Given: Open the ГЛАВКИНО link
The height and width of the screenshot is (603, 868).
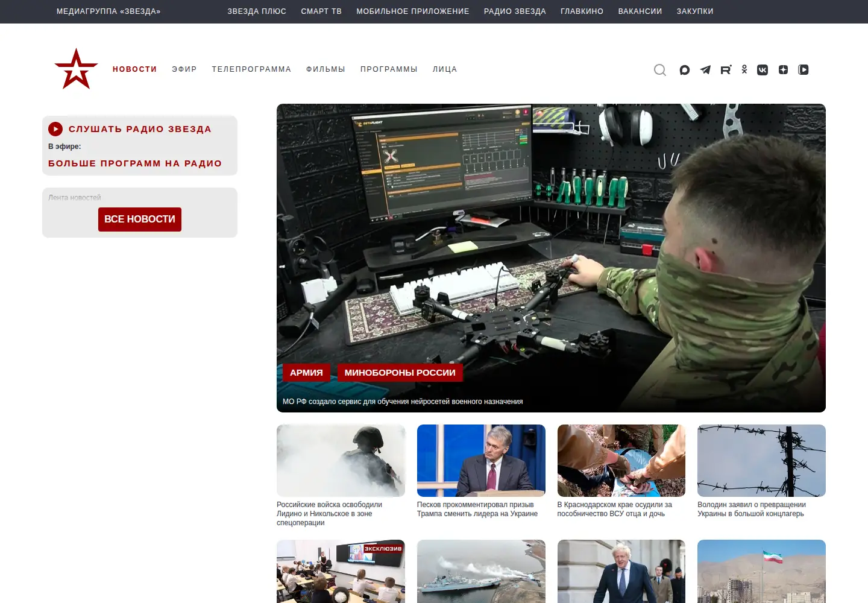Looking at the screenshot, I should (x=582, y=11).
